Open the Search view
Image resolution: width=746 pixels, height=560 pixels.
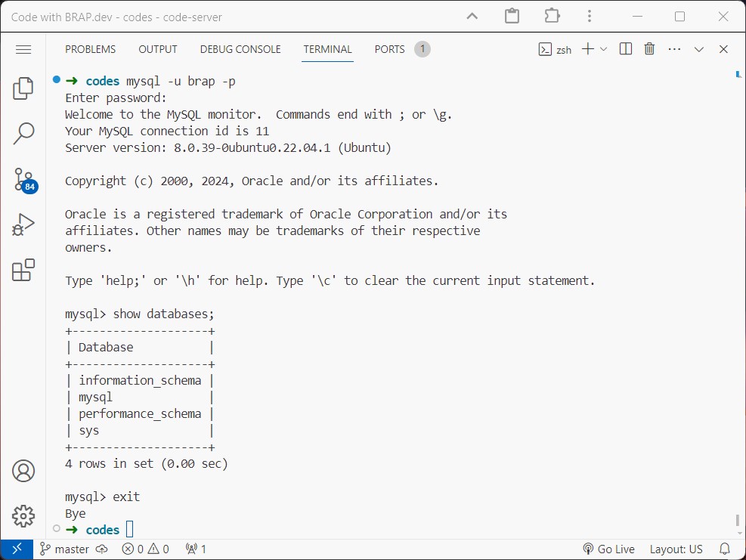(x=23, y=133)
